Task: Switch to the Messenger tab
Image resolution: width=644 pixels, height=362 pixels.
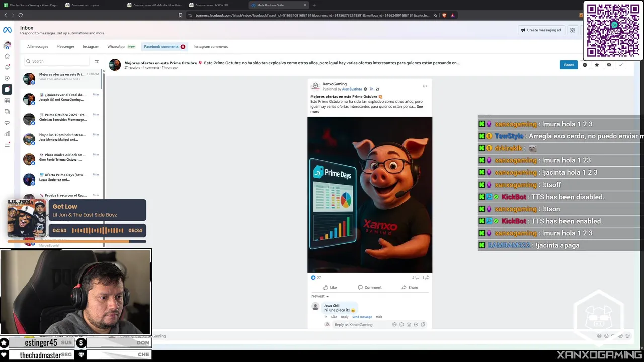Action: coord(65,47)
